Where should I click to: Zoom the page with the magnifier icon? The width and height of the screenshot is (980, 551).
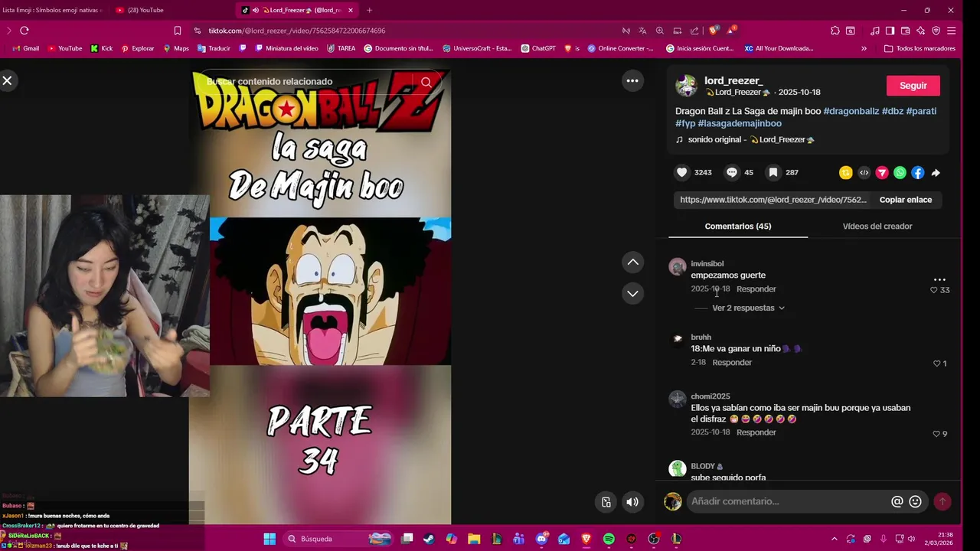[660, 31]
